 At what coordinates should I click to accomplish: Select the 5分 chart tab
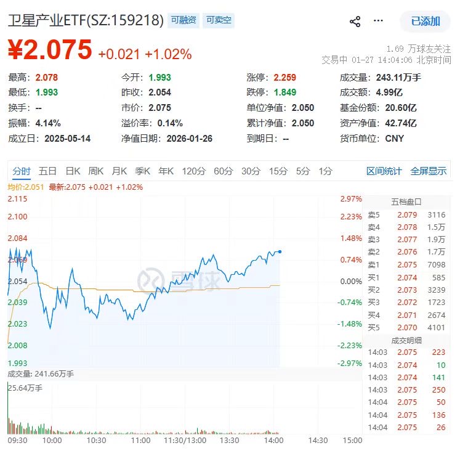point(303,171)
